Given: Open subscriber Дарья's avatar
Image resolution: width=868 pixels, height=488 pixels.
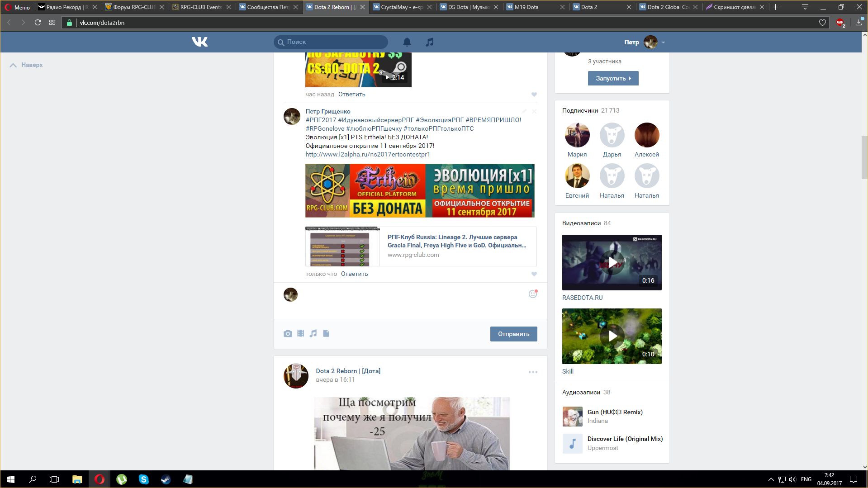Looking at the screenshot, I should tap(612, 135).
